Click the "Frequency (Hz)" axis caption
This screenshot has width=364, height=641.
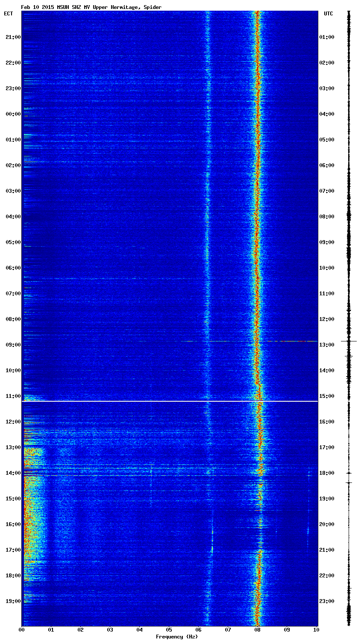click(x=176, y=637)
